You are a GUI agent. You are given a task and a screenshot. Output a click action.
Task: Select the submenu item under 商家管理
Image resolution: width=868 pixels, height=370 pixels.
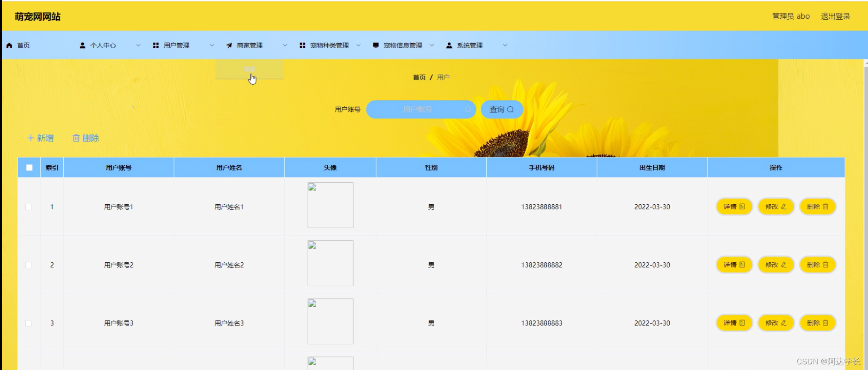(x=249, y=69)
